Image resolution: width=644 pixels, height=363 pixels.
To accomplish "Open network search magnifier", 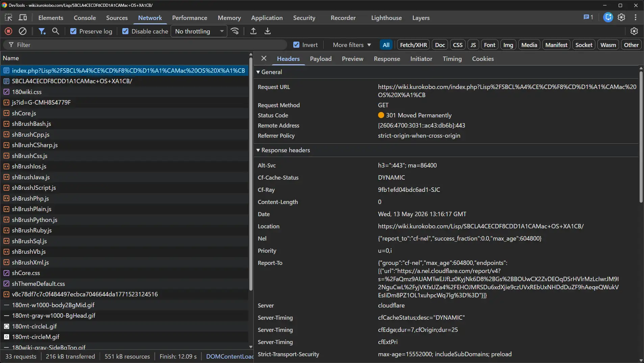I will (x=56, y=31).
